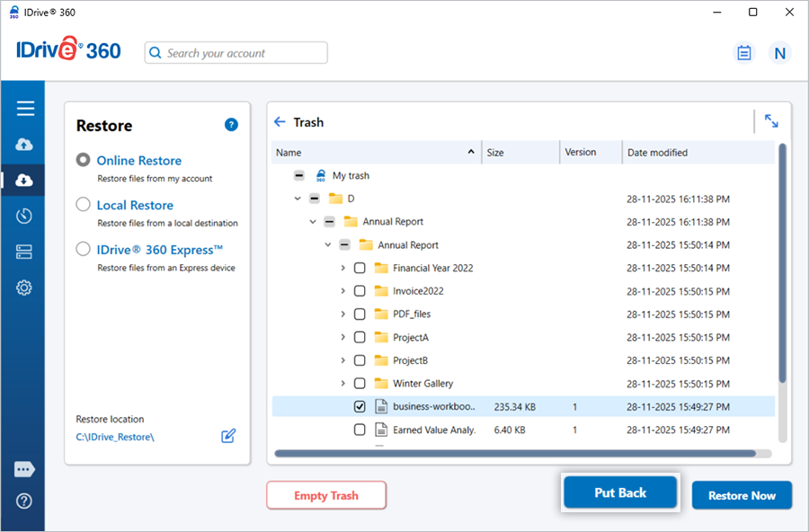
Task: Click the Put Back button
Action: [x=620, y=493]
